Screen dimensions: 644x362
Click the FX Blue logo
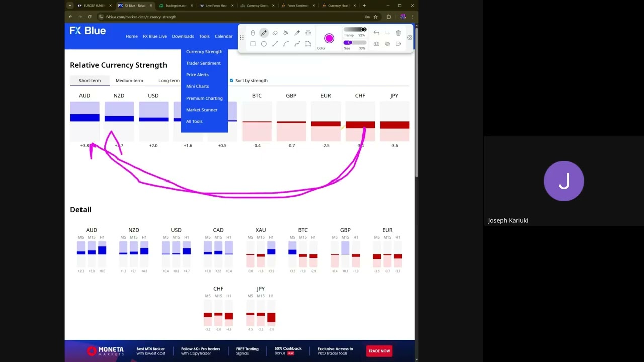[88, 31]
